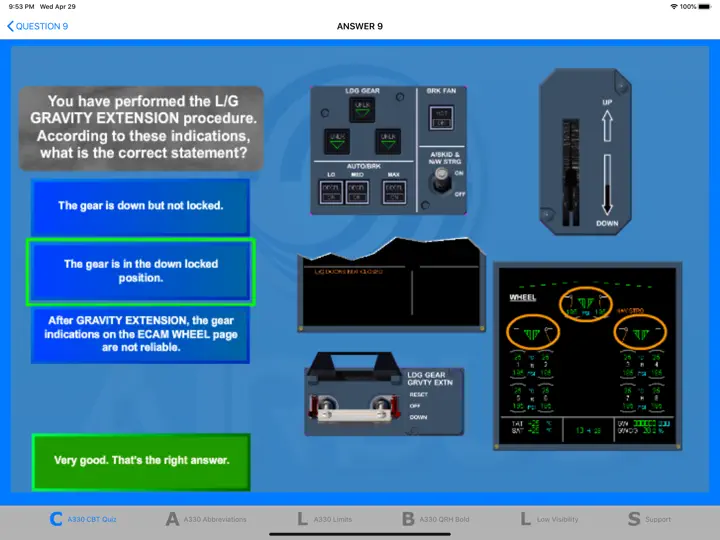Click the ANSWER 9 title
This screenshot has width=720, height=540.
[x=360, y=26]
